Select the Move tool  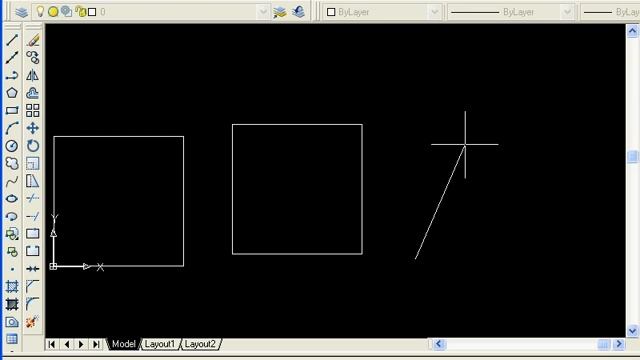(x=33, y=128)
